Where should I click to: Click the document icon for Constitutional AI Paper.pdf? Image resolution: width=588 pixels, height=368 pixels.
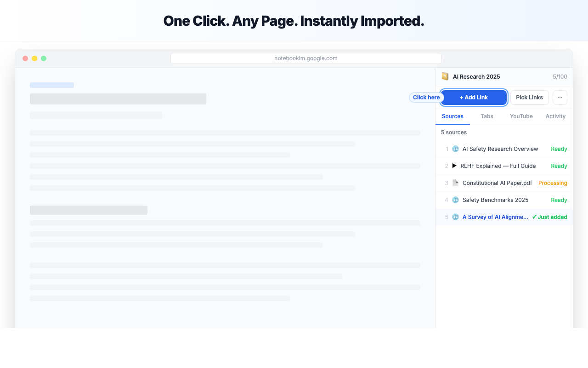click(x=456, y=183)
